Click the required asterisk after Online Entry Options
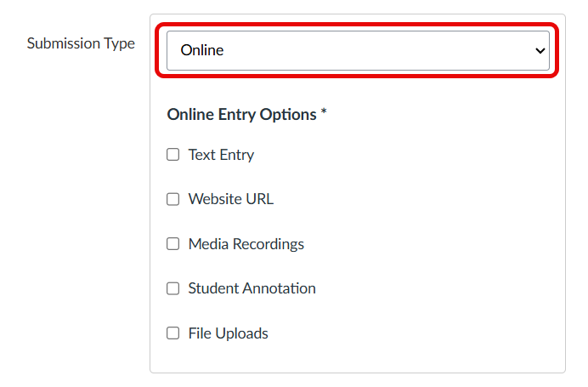This screenshot has width=588, height=387. 324,113
